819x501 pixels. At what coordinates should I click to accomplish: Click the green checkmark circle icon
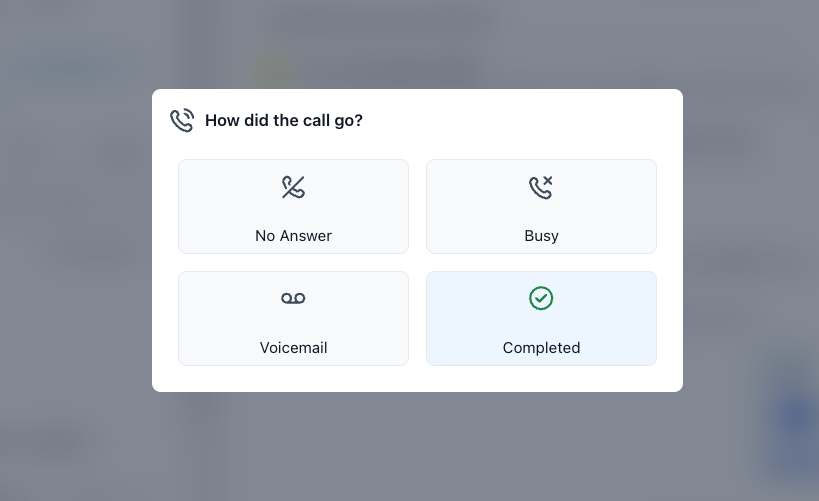541,298
